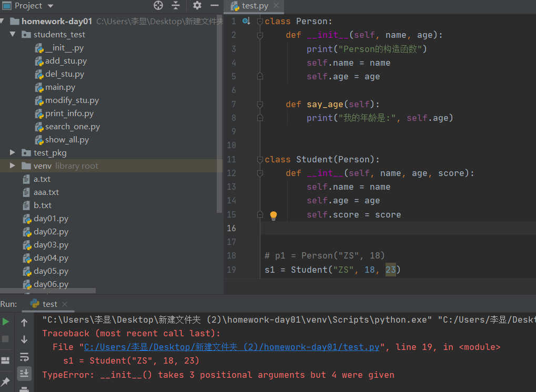This screenshot has width=536, height=392.
Task: Fold say_age method at line 7
Action: [260, 104]
